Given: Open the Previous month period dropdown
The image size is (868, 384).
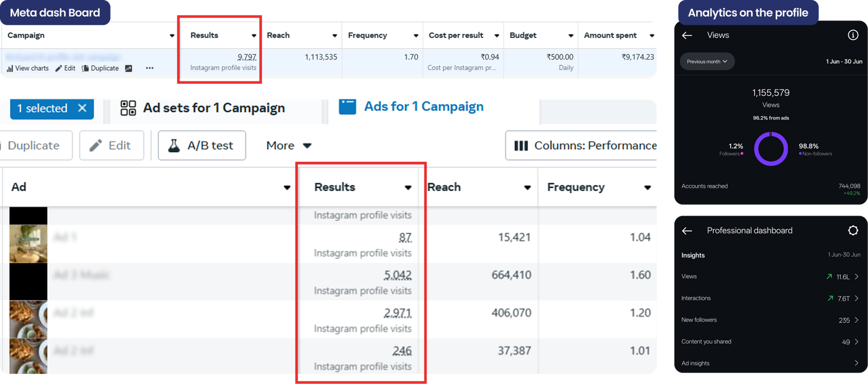Looking at the screenshot, I should click(x=707, y=61).
